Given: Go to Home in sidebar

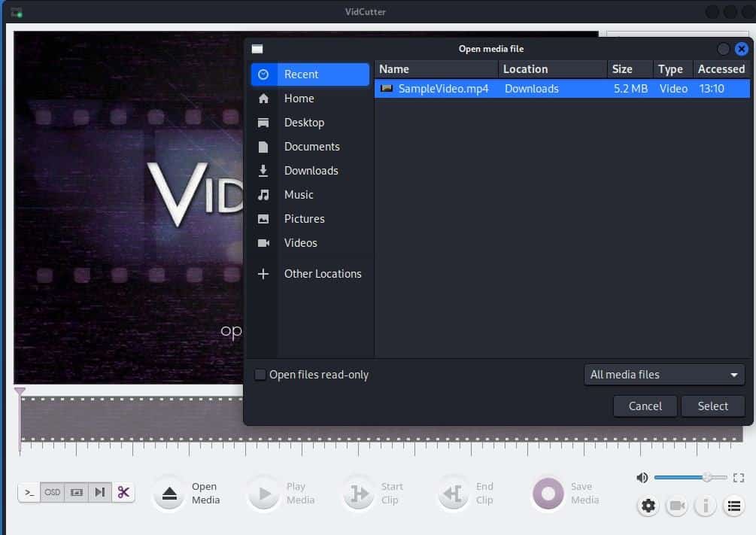Looking at the screenshot, I should [x=310, y=99].
